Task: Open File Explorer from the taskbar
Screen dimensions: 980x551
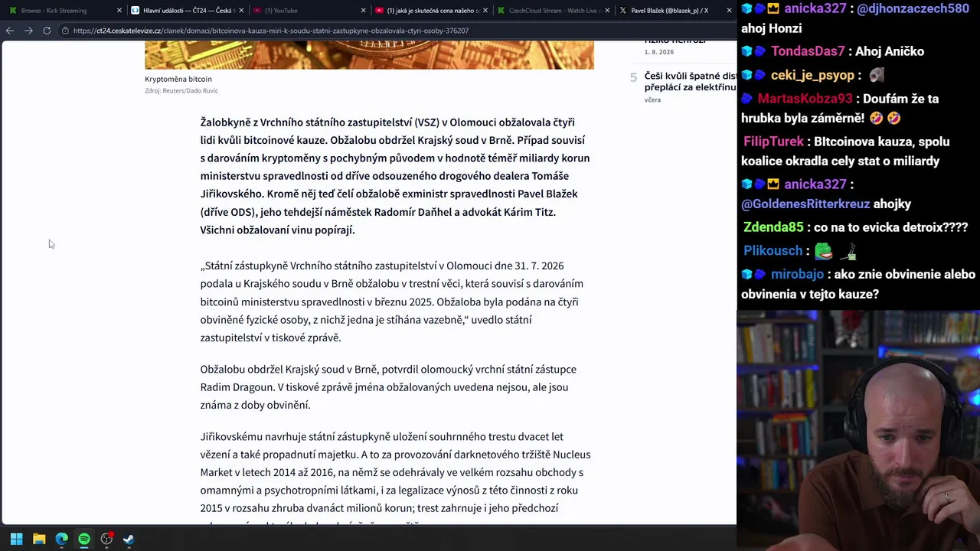Action: 39,539
